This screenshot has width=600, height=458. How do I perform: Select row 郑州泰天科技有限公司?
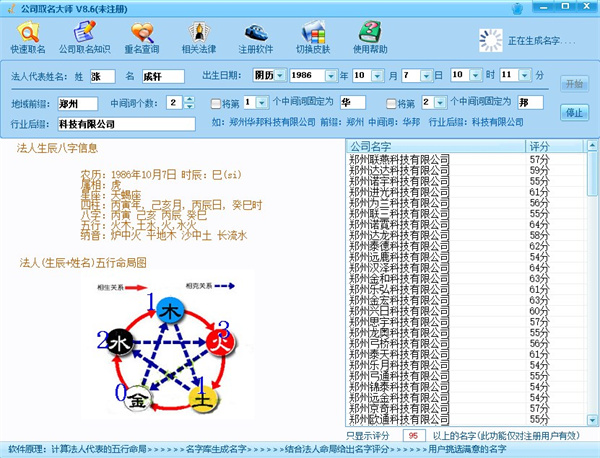click(x=466, y=354)
